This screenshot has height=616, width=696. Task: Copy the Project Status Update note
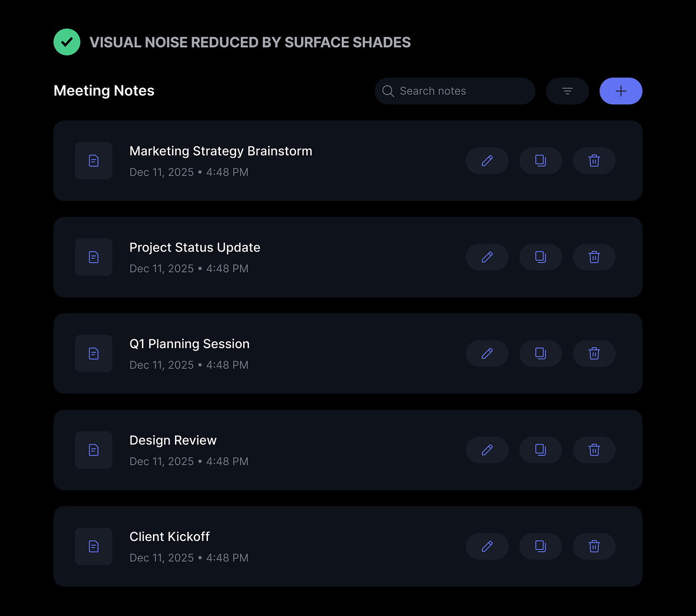click(541, 257)
